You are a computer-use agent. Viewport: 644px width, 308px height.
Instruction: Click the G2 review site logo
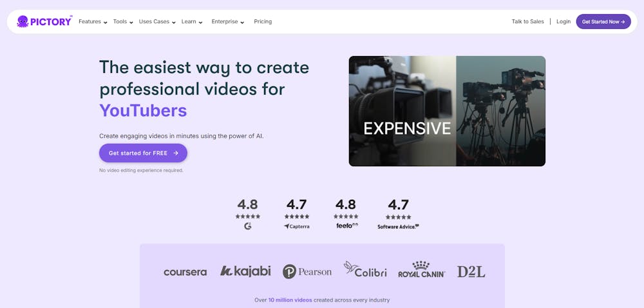point(248,226)
